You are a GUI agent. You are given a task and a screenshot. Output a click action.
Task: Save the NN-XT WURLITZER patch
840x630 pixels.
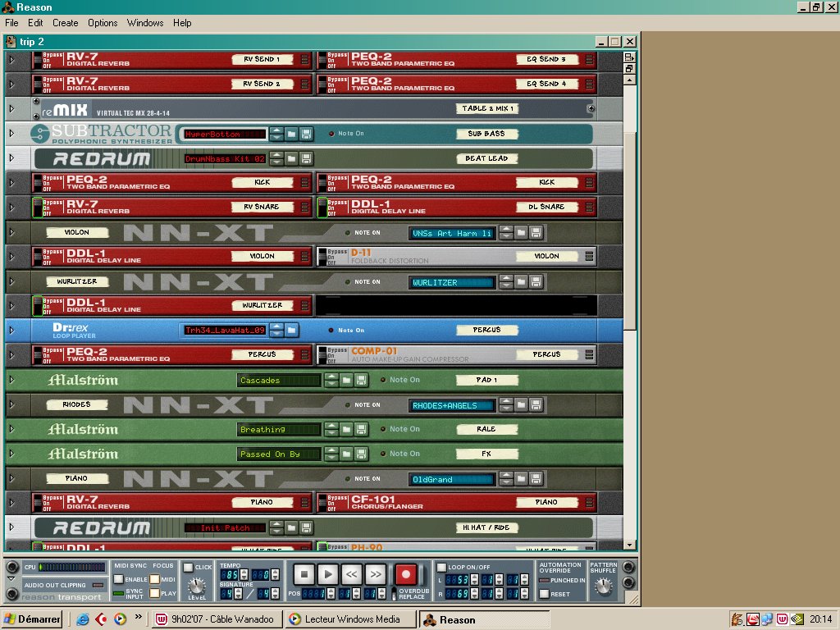[x=536, y=282]
